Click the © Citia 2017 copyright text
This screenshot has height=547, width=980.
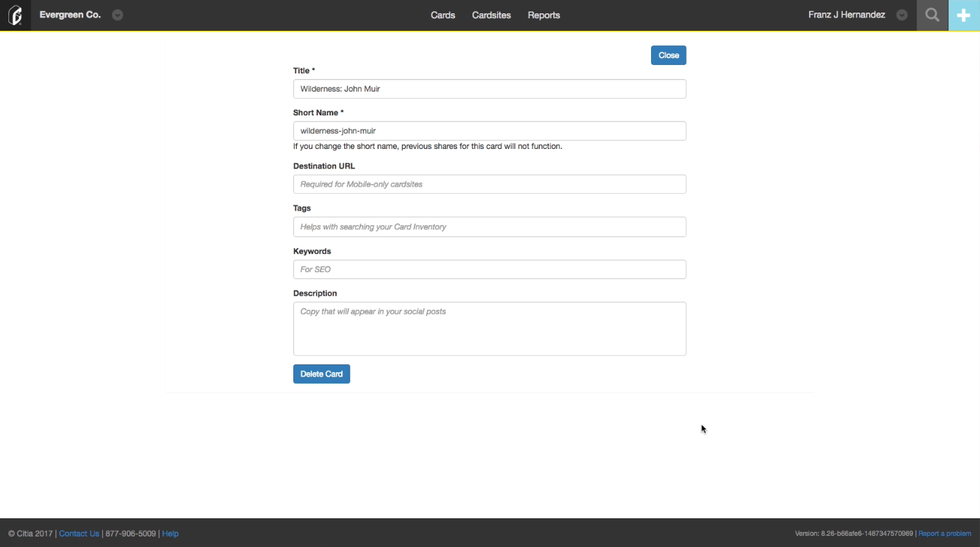[30, 533]
